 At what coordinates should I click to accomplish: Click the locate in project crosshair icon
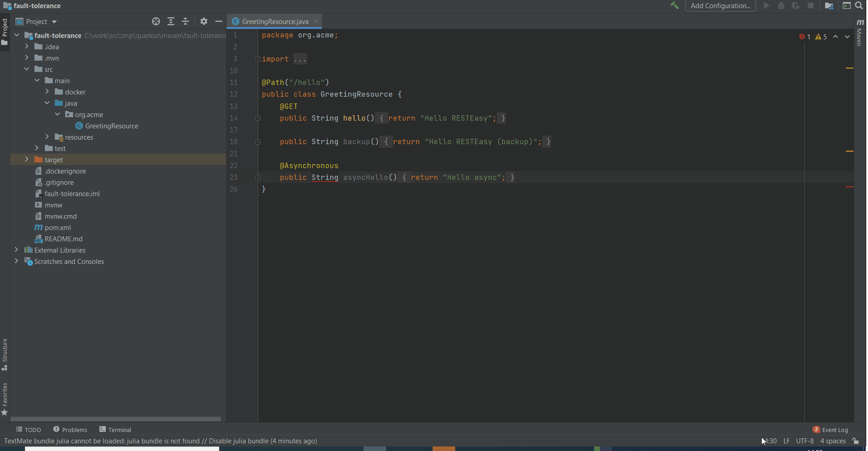pos(156,21)
